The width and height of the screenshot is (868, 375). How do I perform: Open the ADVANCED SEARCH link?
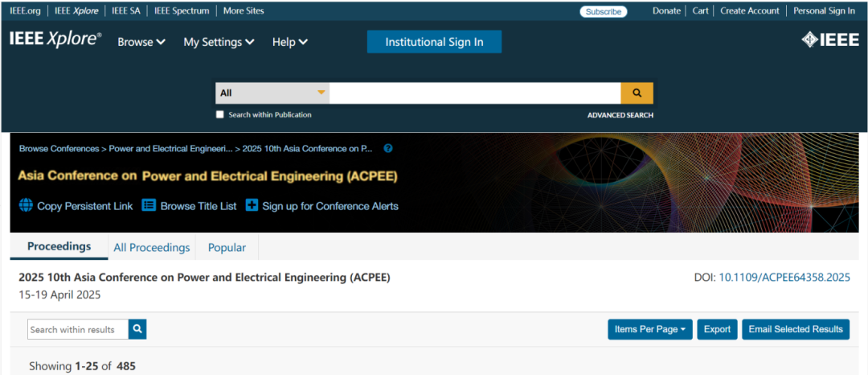point(620,115)
